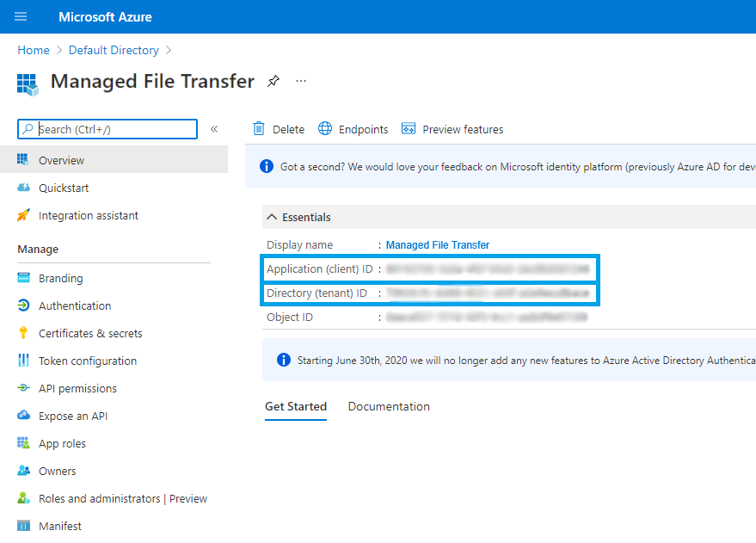The height and width of the screenshot is (543, 756).
Task: Click the 'Display name' label
Action: tap(299, 245)
